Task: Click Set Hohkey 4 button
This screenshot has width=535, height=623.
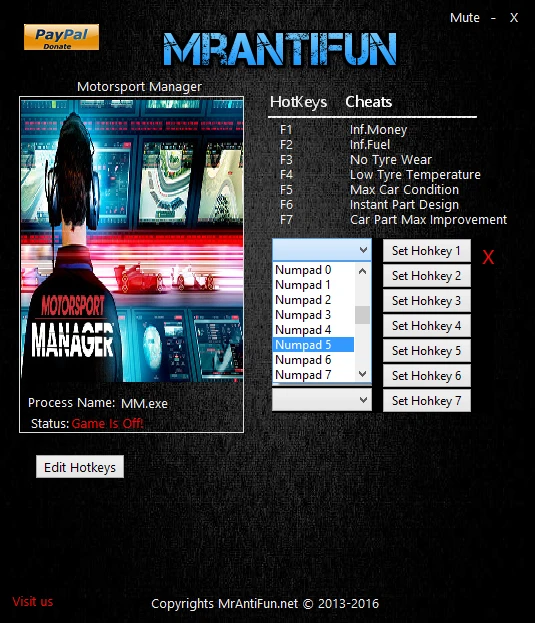Action: [x=427, y=326]
